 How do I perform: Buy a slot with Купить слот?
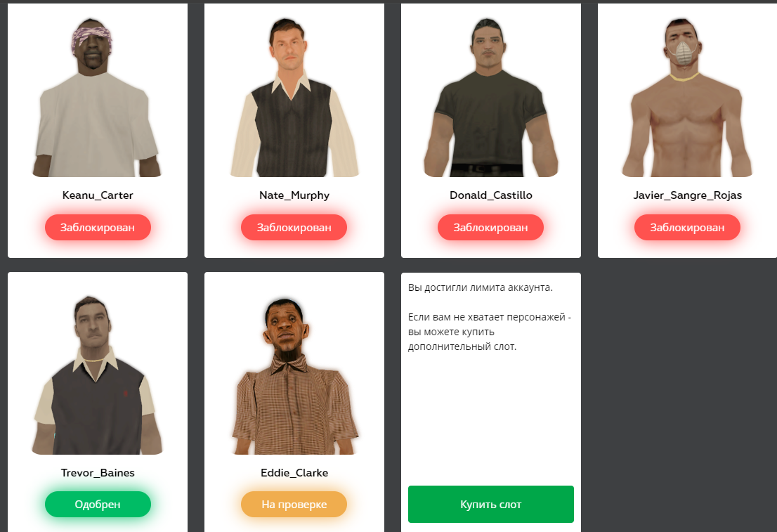(x=490, y=504)
